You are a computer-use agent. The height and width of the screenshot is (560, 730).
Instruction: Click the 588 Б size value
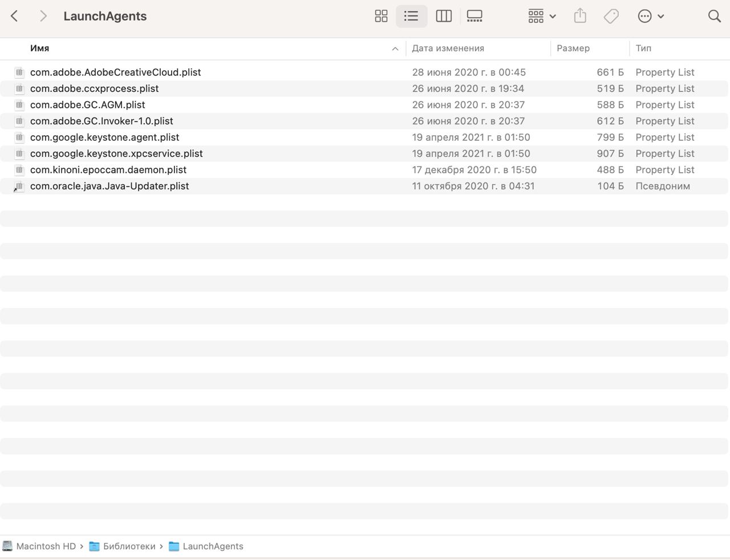pyautogui.click(x=610, y=105)
